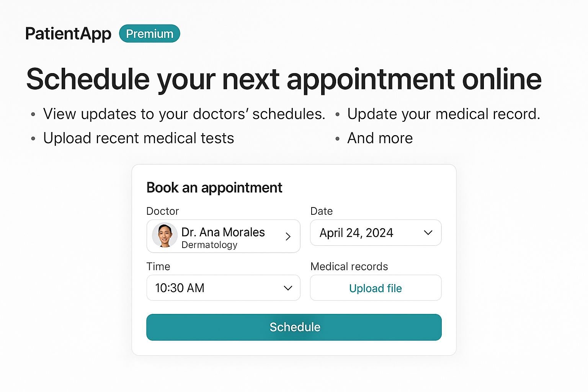Click the right chevron in Doctor field
Screen dimensions: 588x392
point(288,237)
